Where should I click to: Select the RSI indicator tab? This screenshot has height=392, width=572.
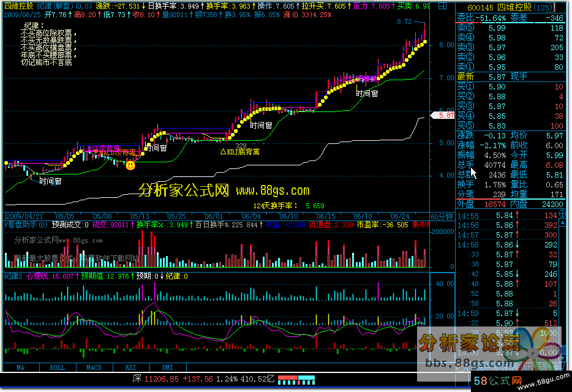[x=130, y=367]
